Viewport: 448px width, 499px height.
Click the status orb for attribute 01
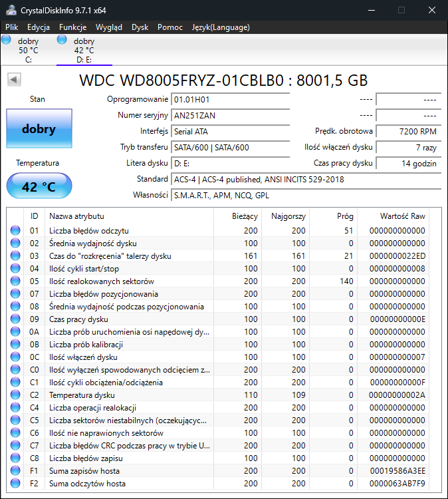[x=15, y=230]
